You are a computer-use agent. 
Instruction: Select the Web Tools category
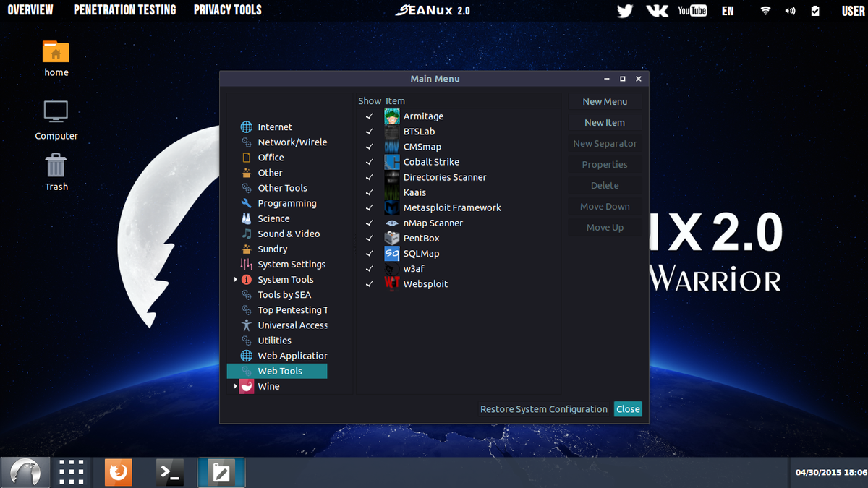pyautogui.click(x=277, y=371)
